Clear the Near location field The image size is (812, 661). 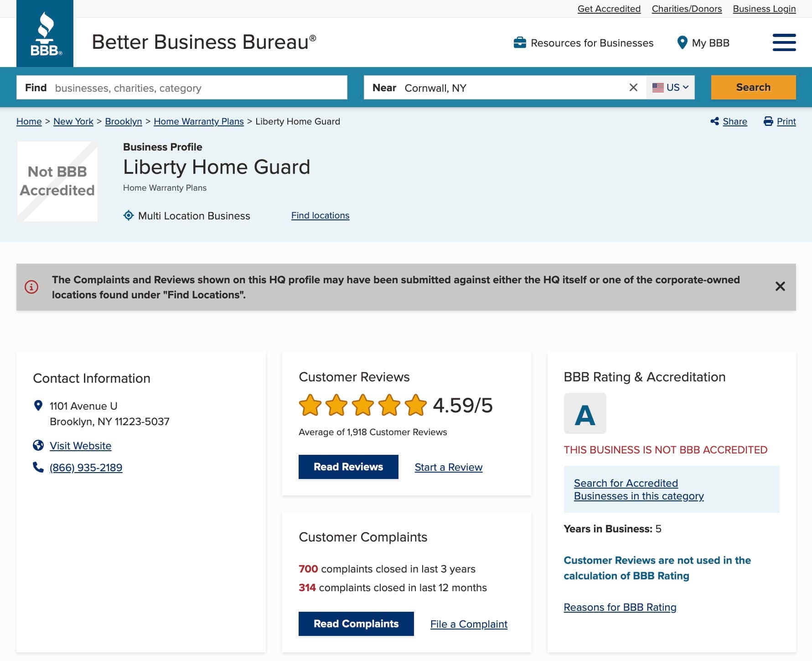coord(633,87)
